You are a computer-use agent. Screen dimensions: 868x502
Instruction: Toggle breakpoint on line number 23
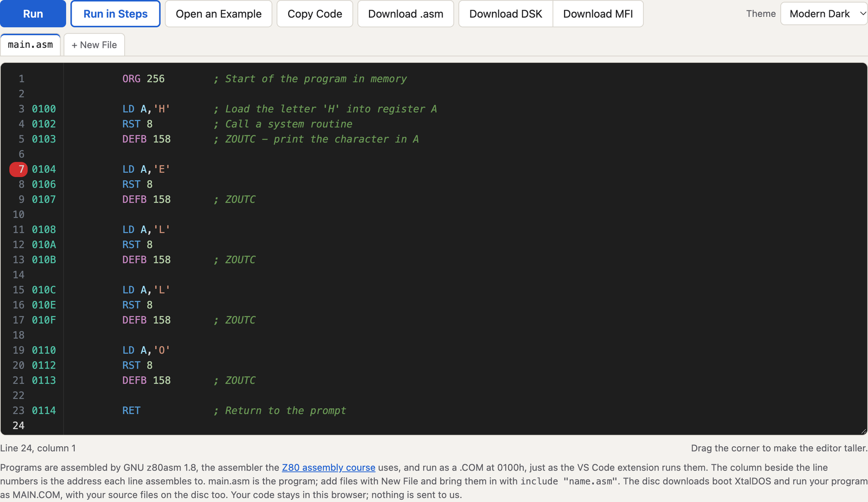coord(18,410)
